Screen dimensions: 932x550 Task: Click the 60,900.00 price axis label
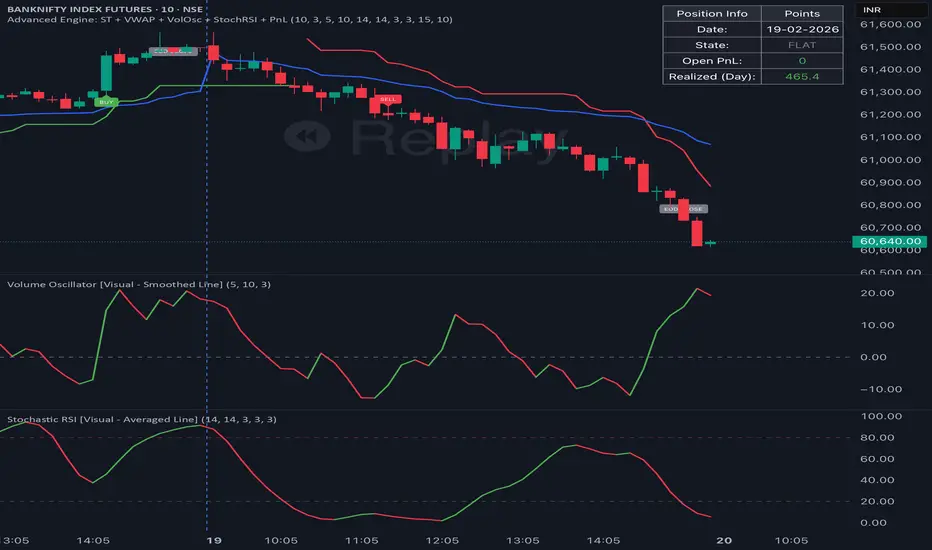point(890,183)
